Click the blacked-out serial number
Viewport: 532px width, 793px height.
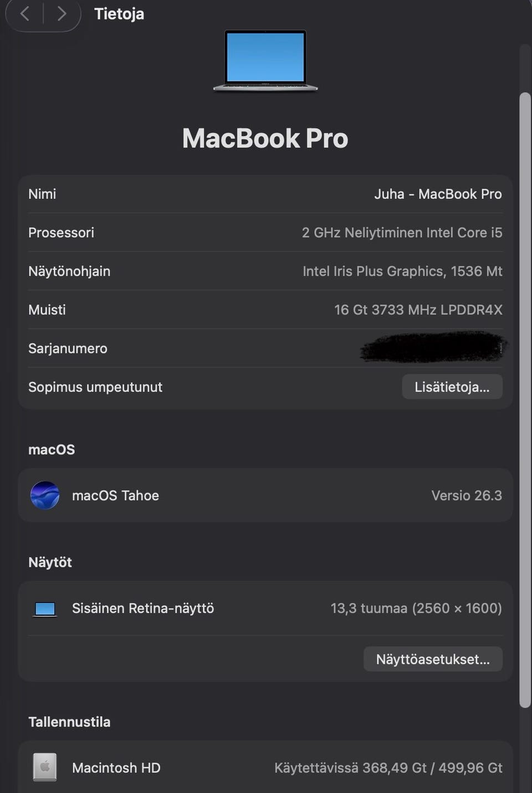pos(432,347)
